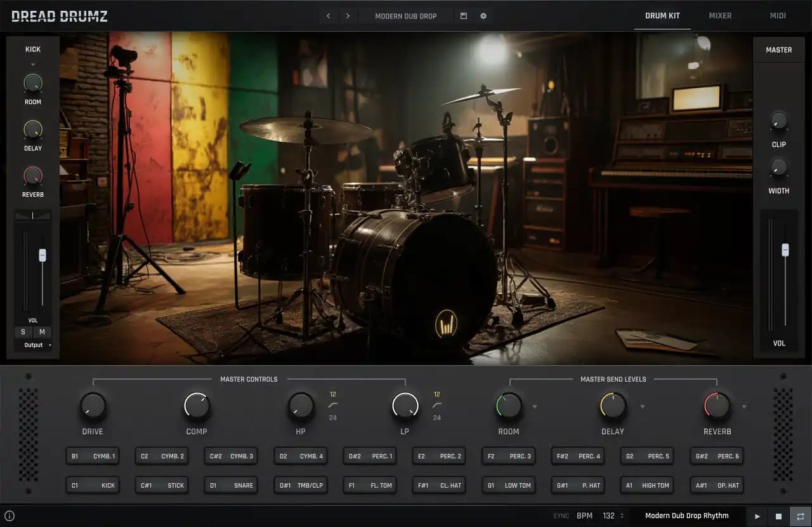Trigger the C#1 Stick pad

pyautogui.click(x=162, y=485)
